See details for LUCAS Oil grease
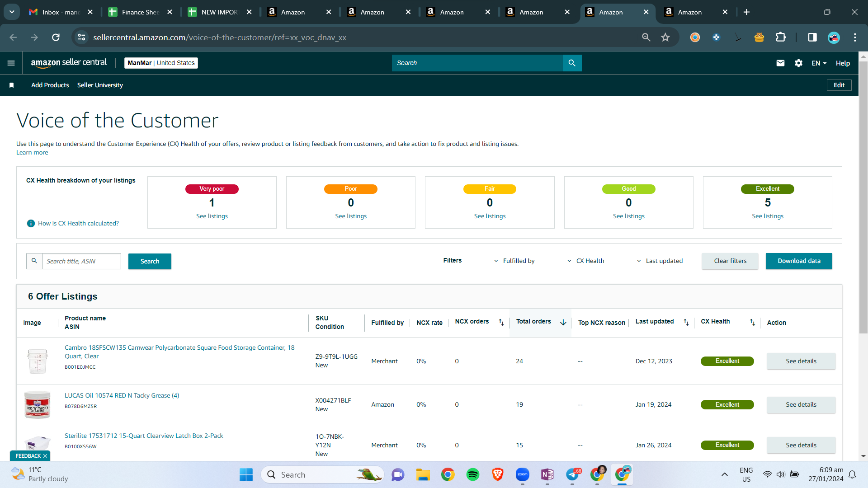The image size is (868, 488). (801, 404)
